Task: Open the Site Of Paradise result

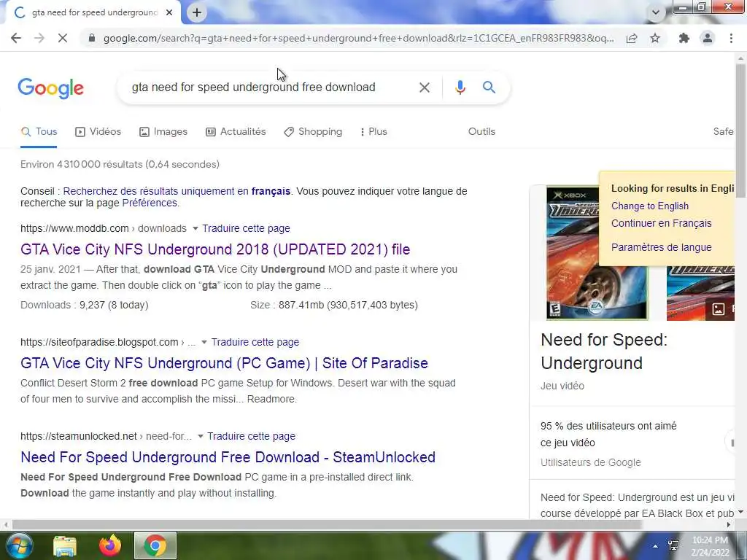Action: click(x=224, y=363)
